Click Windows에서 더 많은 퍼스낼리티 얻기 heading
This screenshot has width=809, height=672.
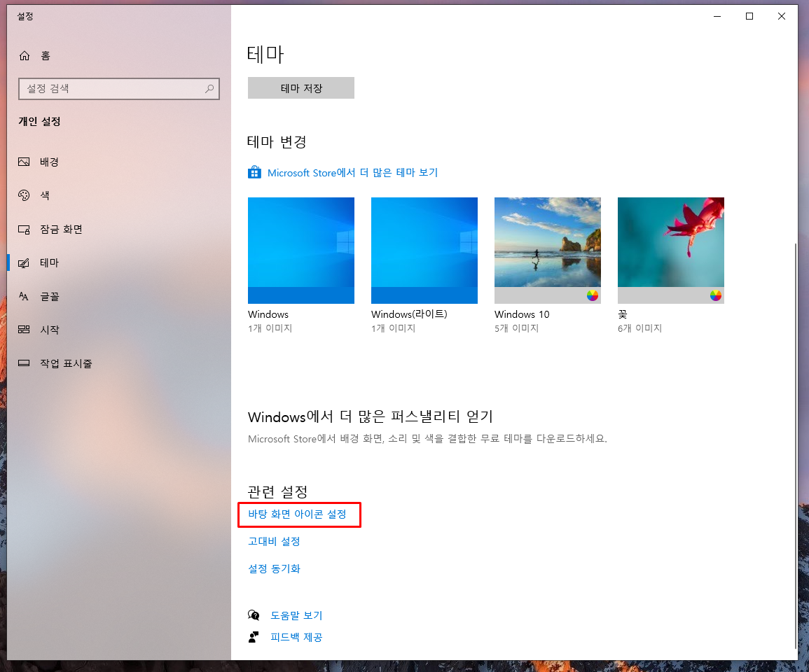coord(371,416)
